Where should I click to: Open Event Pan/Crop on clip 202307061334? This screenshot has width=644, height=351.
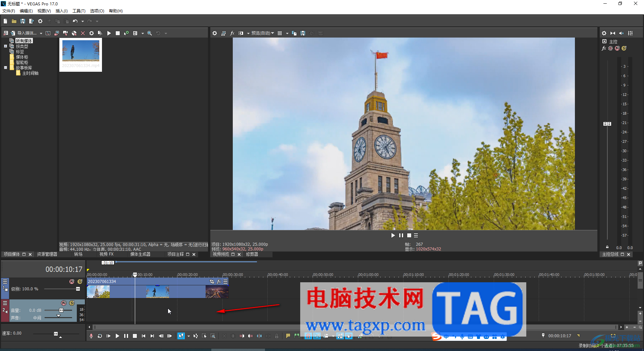pos(212,282)
